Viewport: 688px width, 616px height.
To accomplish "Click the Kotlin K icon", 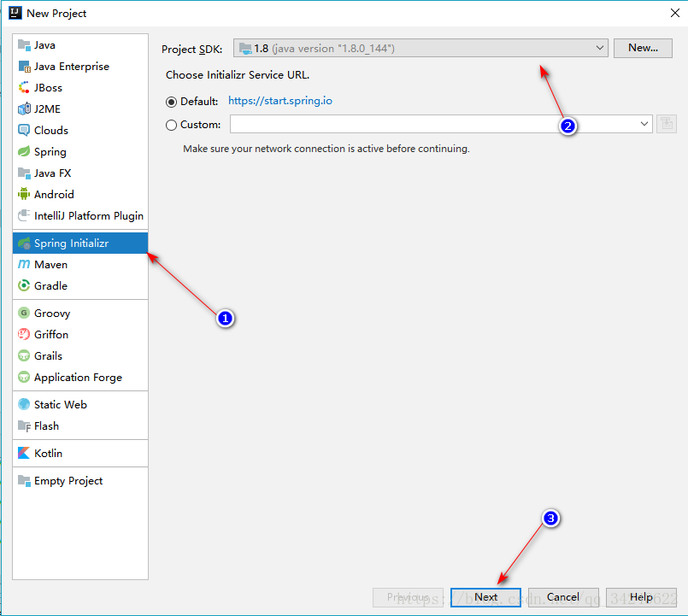I will coord(24,453).
